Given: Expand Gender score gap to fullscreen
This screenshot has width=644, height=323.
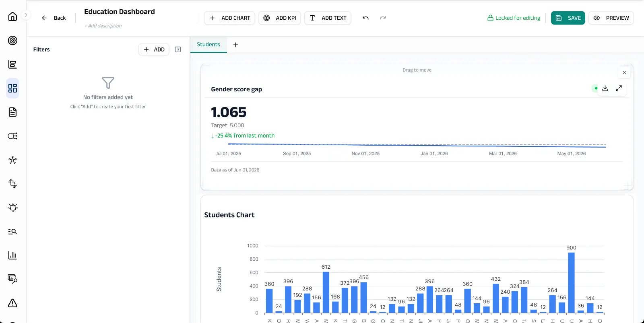Looking at the screenshot, I should pos(619,88).
